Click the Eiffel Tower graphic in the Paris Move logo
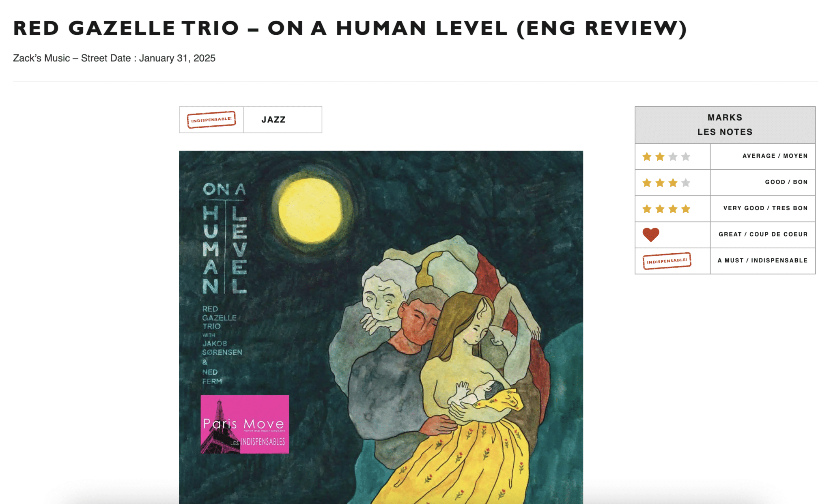Screen dimensions: 831x504 coord(220,426)
